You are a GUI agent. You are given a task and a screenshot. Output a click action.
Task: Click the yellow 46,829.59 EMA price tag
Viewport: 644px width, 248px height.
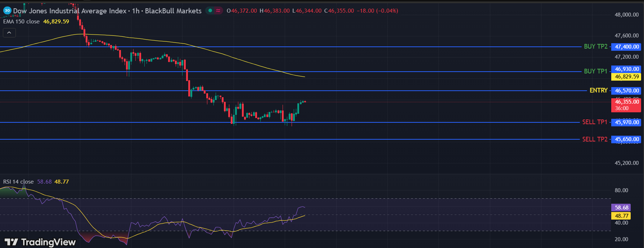[627, 77]
